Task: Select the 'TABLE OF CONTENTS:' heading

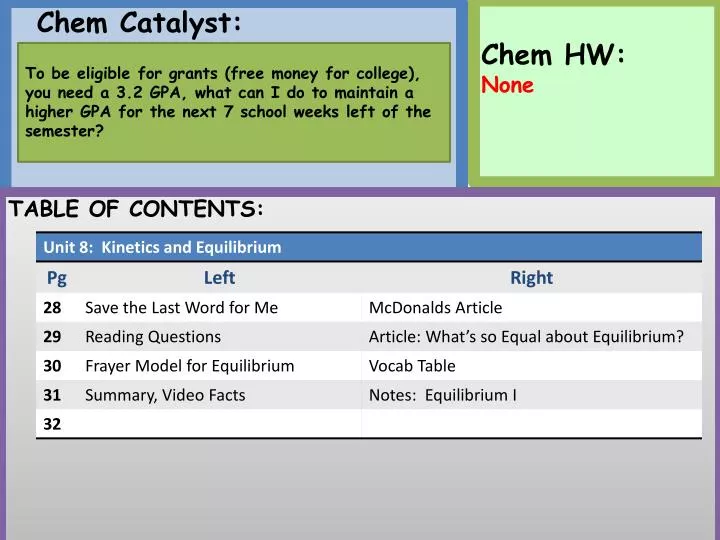Action: tap(136, 209)
